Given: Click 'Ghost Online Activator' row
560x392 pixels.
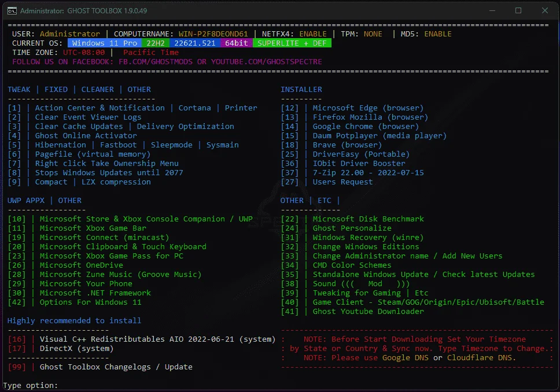Looking at the screenshot, I should (86, 136).
